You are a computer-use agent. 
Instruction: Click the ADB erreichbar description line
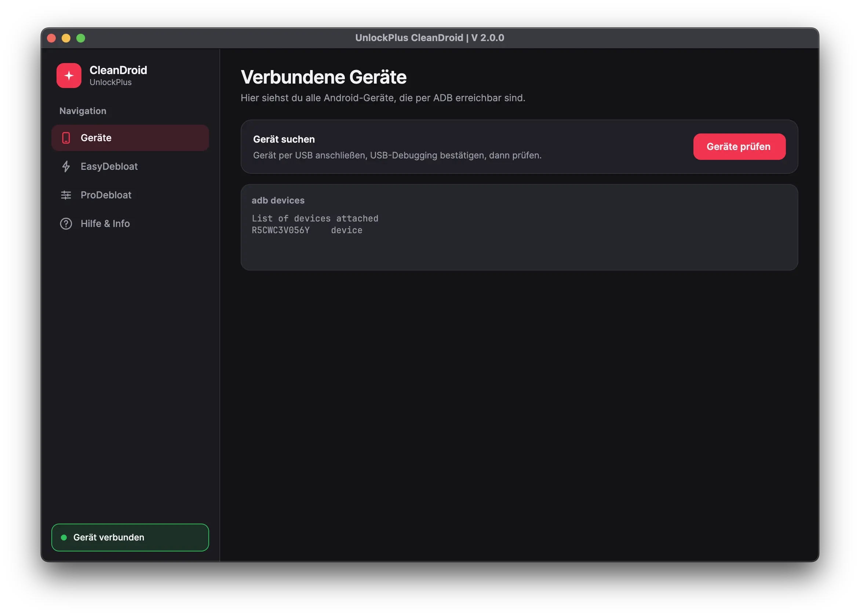[383, 98]
